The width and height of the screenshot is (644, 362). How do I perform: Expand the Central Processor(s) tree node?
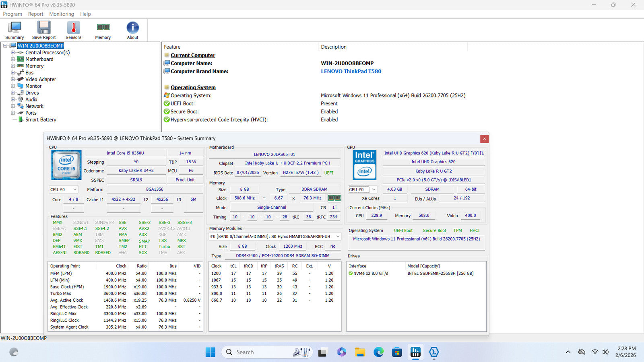pos(13,53)
